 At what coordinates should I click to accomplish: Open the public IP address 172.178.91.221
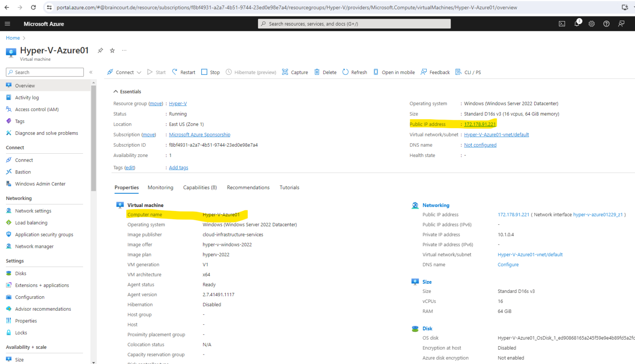point(480,124)
